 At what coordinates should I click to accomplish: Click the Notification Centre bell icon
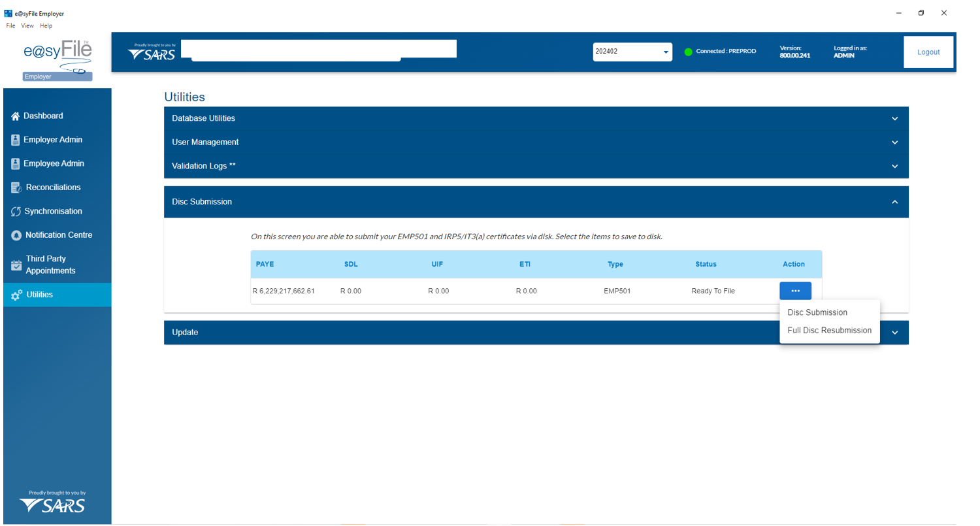coord(17,235)
